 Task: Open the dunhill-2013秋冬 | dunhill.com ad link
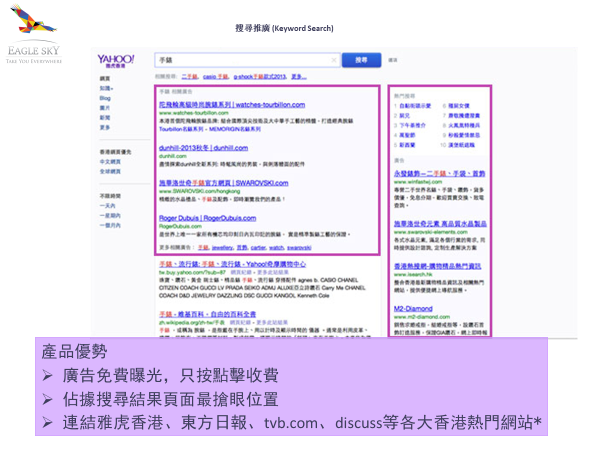pyautogui.click(x=203, y=148)
